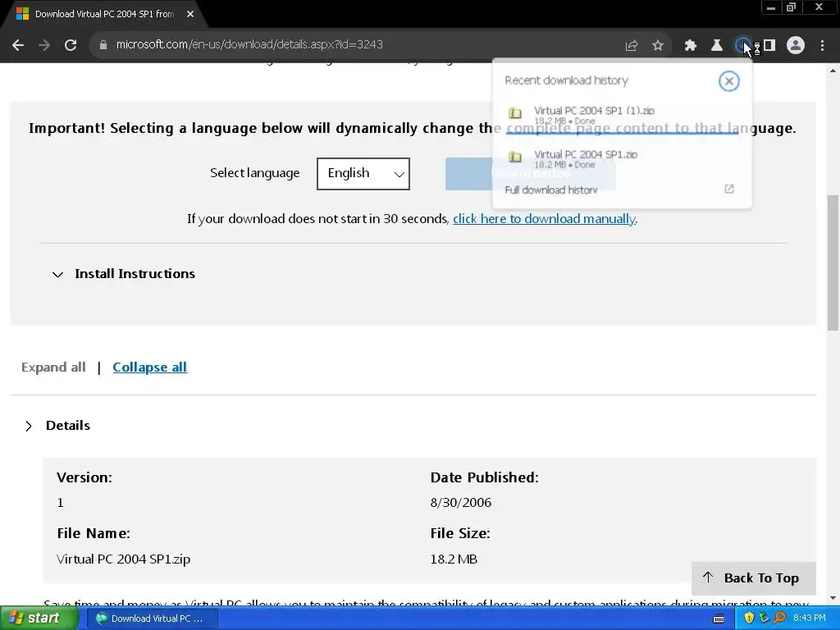The height and width of the screenshot is (630, 840).
Task: Open the Extensions puzzle icon
Action: tap(690, 46)
